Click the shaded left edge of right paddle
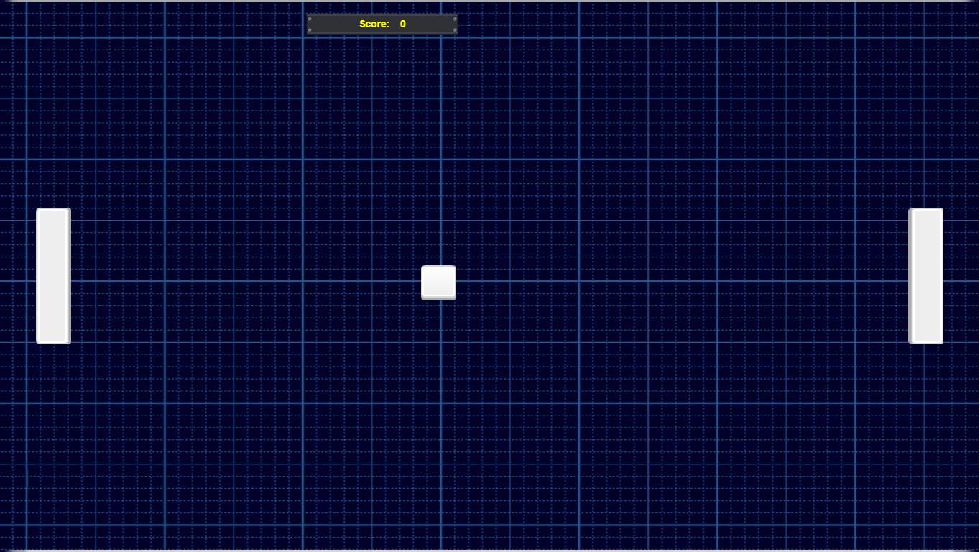The width and height of the screenshot is (980, 552). tap(911, 276)
